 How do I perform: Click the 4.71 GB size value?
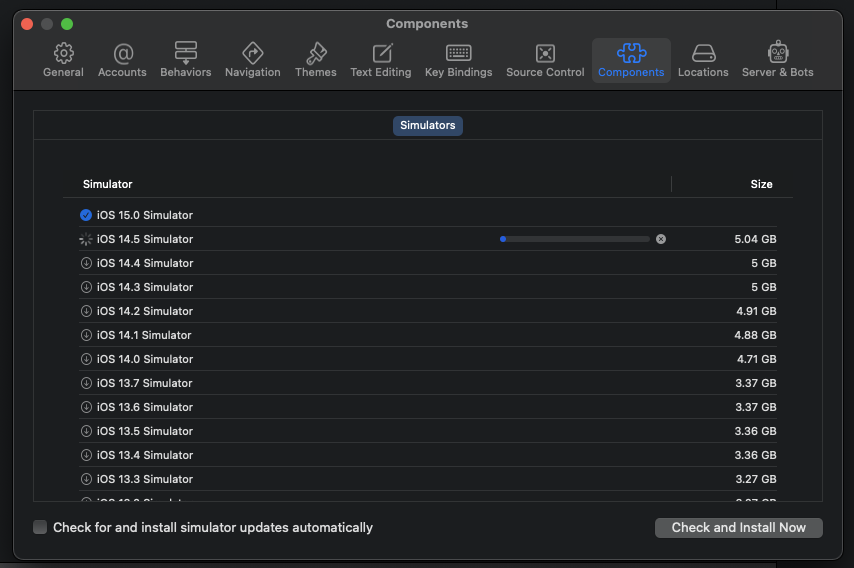pyautogui.click(x=757, y=359)
